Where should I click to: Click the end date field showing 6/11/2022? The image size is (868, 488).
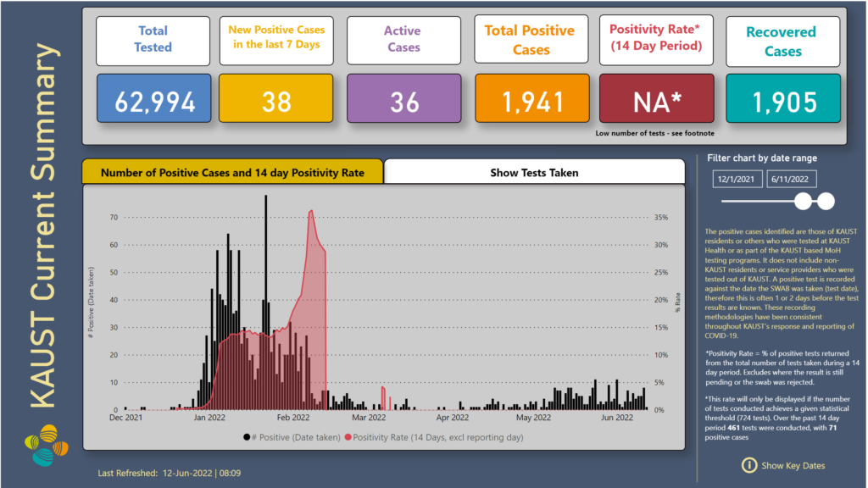793,179
